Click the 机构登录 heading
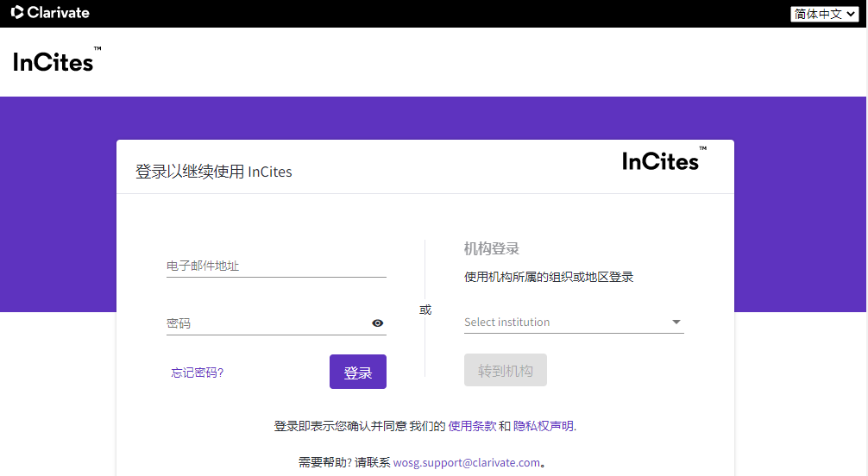The width and height of the screenshot is (868, 476). pos(492,249)
